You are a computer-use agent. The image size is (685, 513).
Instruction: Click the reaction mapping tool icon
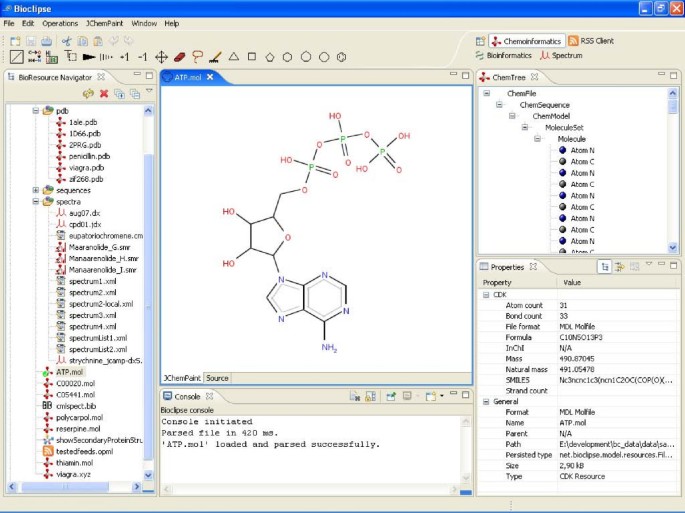pos(35,57)
